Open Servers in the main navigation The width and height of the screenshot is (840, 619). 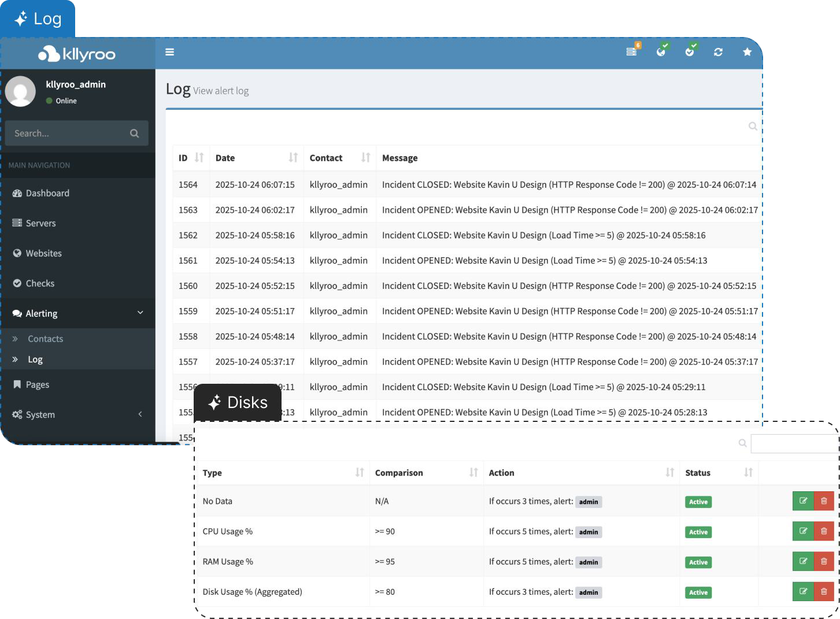click(x=77, y=223)
